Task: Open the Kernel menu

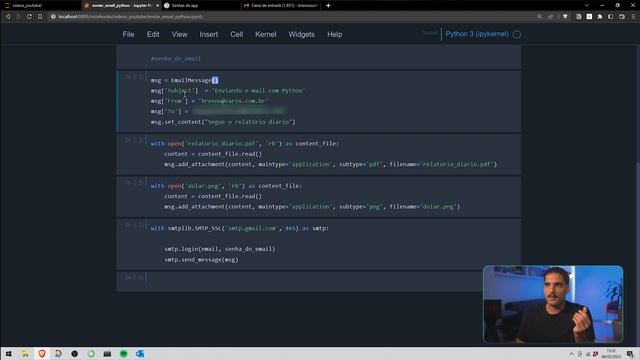Action: 265,34
